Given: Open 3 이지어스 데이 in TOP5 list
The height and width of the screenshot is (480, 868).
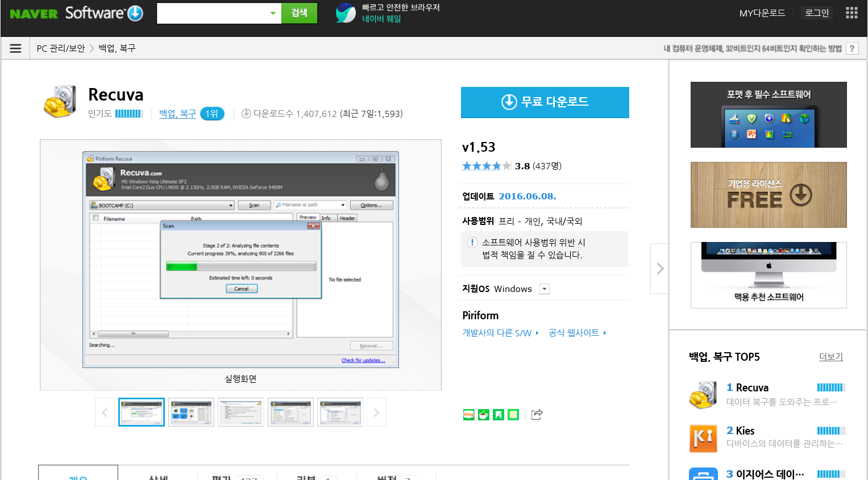Looking at the screenshot, I should (x=765, y=474).
